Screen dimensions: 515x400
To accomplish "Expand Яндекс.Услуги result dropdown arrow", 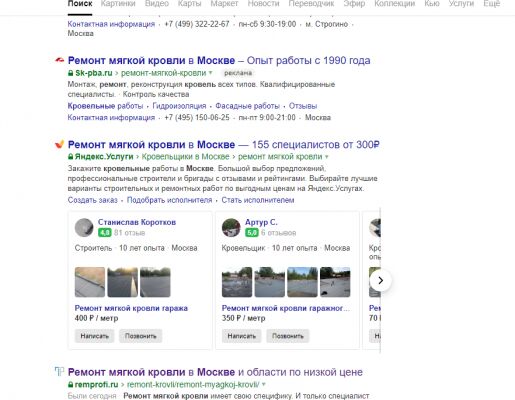I will [x=327, y=156].
